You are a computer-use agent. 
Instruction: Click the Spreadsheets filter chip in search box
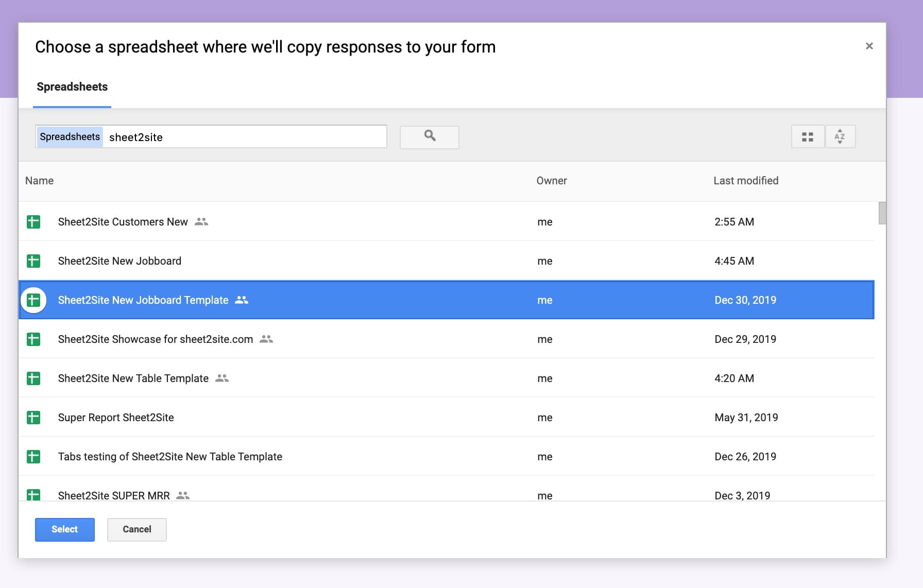[70, 137]
